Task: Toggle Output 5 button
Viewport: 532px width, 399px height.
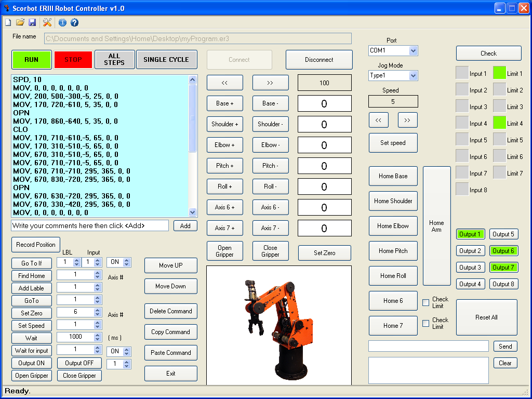Action: 503,234
